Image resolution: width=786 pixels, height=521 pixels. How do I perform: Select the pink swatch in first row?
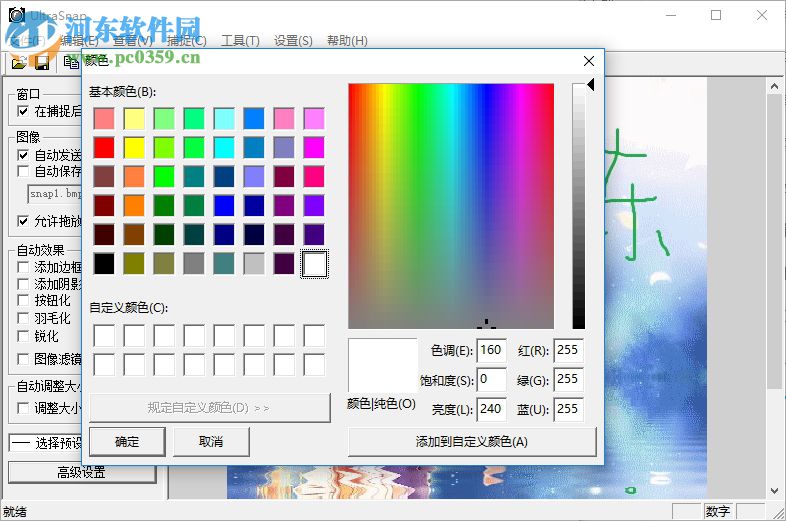(284, 118)
